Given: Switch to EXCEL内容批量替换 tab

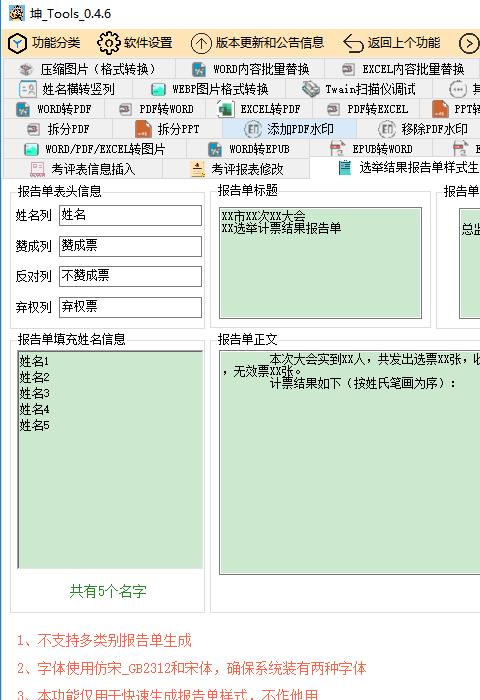Looking at the screenshot, I should (x=402, y=69).
